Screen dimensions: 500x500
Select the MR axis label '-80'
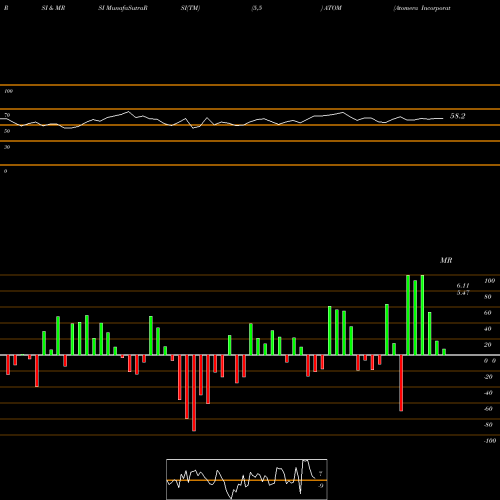(x=488, y=425)
